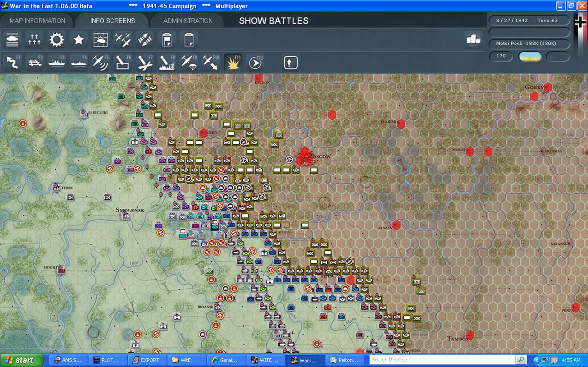588x367 pixels.
Task: Open the losses screen crosses icon
Action: click(x=35, y=40)
